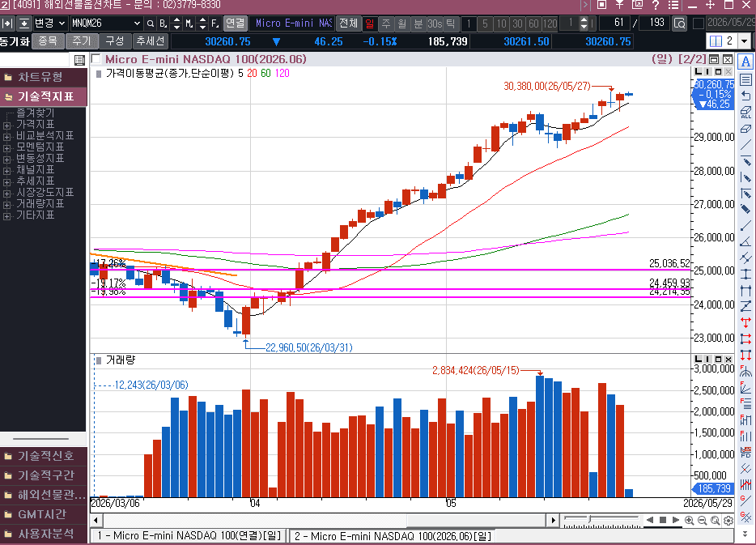
Task: Select the 월 monthly period button
Action: [402, 23]
